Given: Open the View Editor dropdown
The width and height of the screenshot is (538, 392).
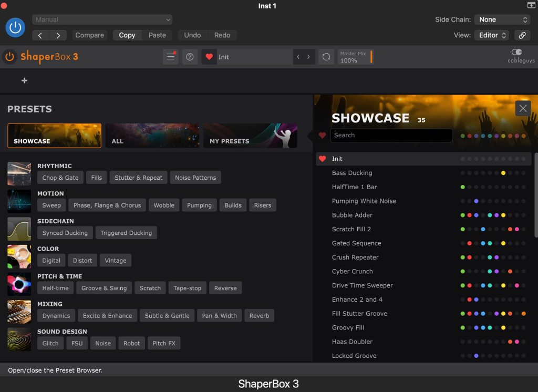Looking at the screenshot, I should tap(492, 35).
